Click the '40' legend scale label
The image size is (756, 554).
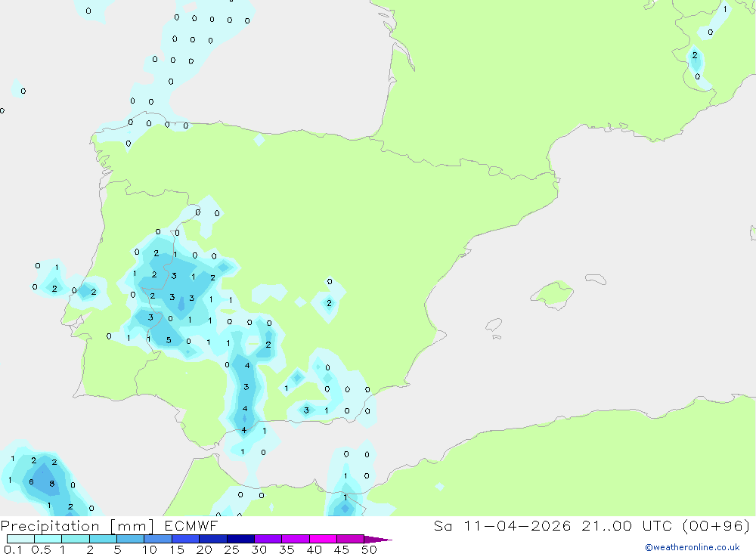tap(314, 549)
